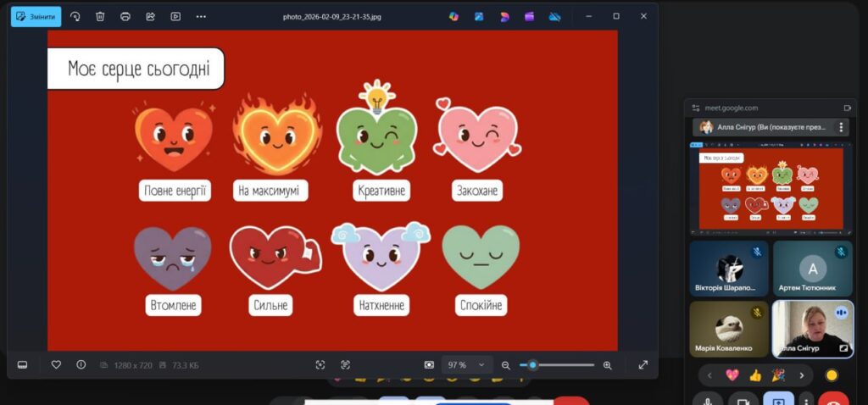Zoom out with the minus magnifier
Screen dimensions: 868x405
pyautogui.click(x=506, y=365)
